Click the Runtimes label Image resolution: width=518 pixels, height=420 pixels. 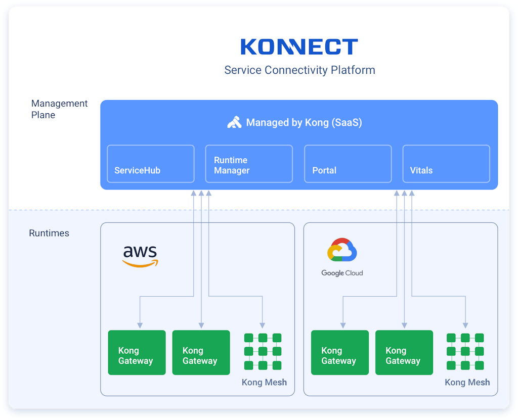[x=49, y=234]
